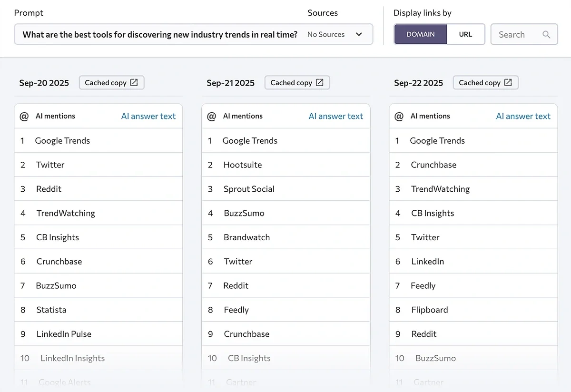Viewport: 571px width, 392px height.
Task: Click external link icon for Sep-20 cached copy
Action: pyautogui.click(x=134, y=83)
